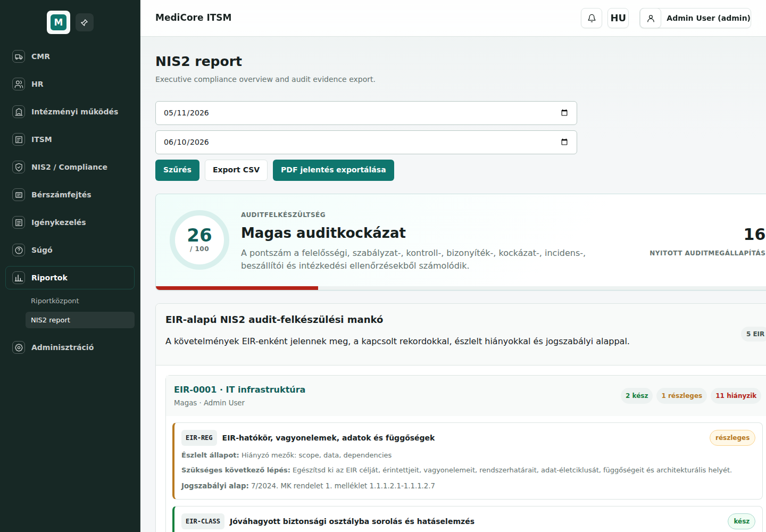Click the Riportok chart icon
The width and height of the screenshot is (766, 532).
(19, 278)
